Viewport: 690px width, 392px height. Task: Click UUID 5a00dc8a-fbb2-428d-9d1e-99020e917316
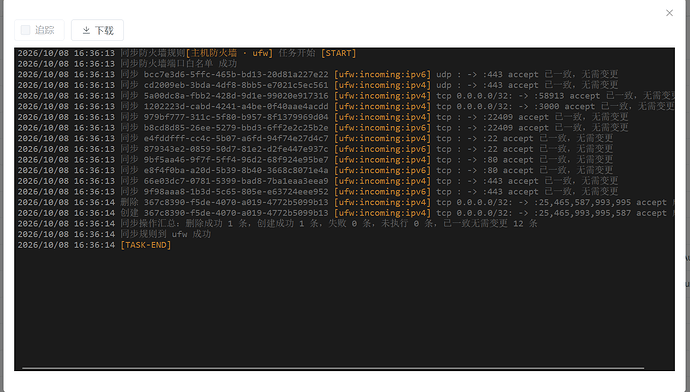236,95
